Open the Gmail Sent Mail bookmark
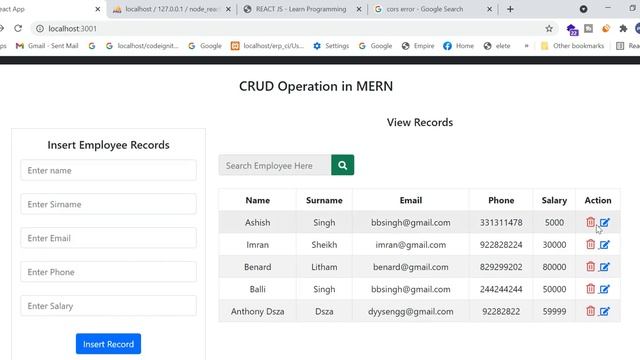The width and height of the screenshot is (640, 360). click(47, 46)
